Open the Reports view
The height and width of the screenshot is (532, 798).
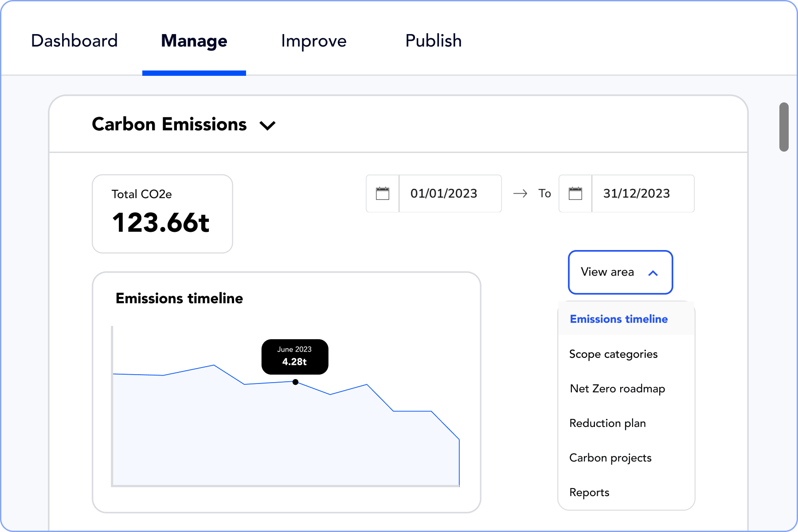click(x=589, y=492)
